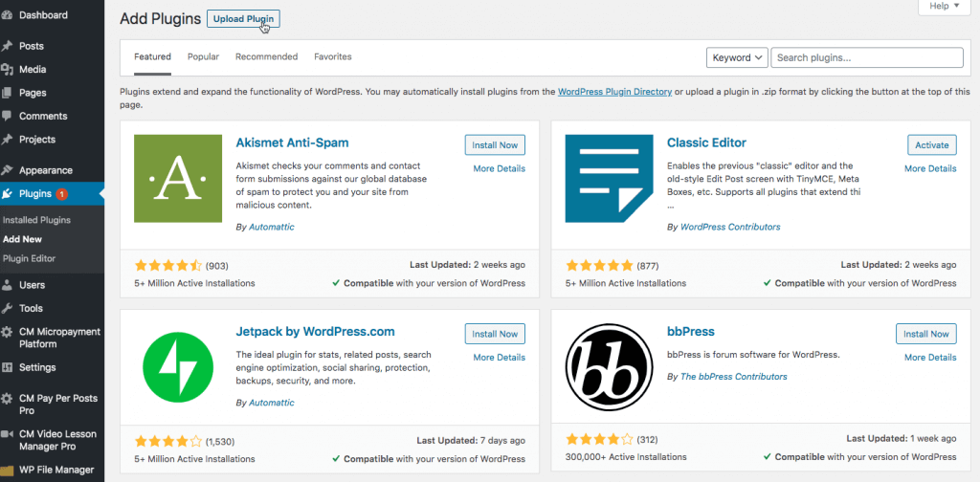The image size is (980, 482).
Task: Open the Keyword search type dropdown
Action: [737, 57]
